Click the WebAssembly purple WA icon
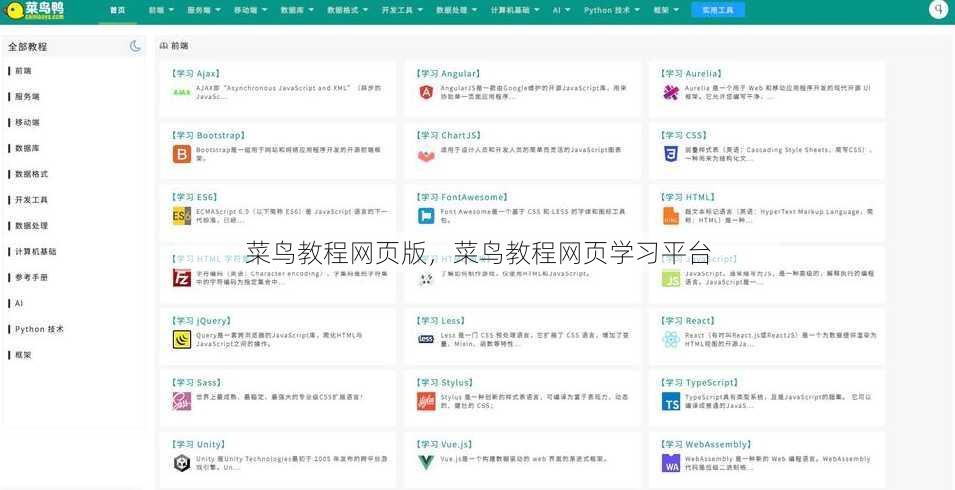The image size is (955, 490). tap(671, 463)
